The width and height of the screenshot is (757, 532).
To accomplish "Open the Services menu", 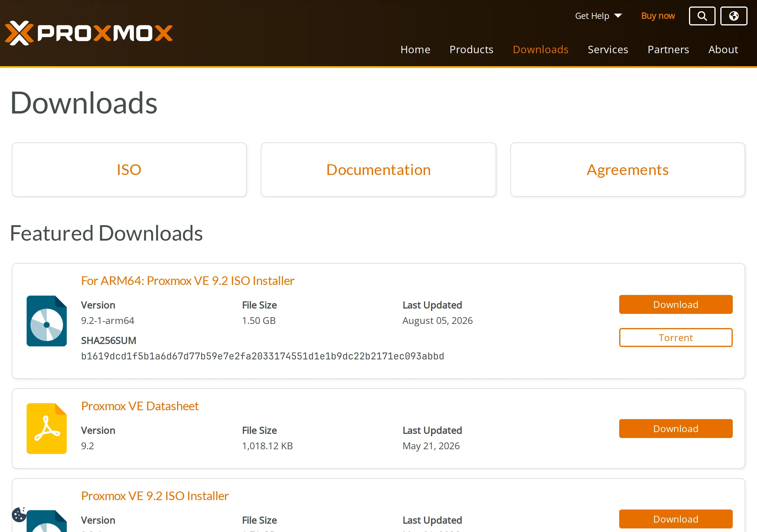I will click(608, 49).
